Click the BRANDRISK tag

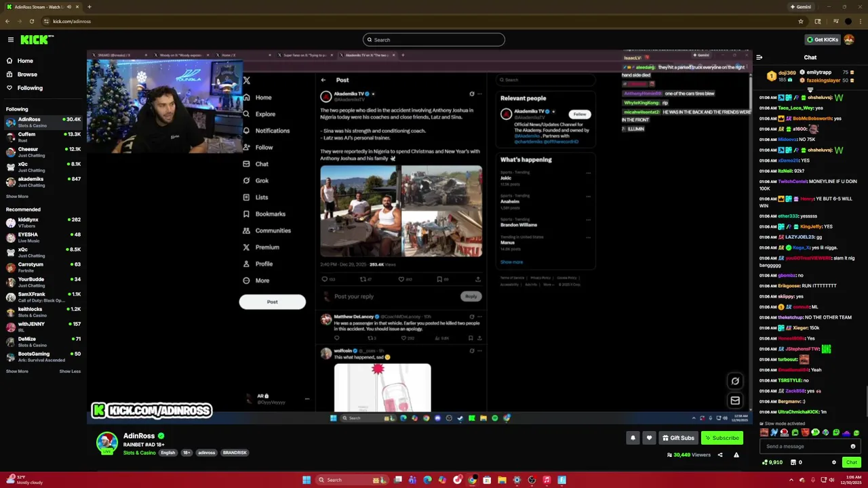pyautogui.click(x=235, y=453)
